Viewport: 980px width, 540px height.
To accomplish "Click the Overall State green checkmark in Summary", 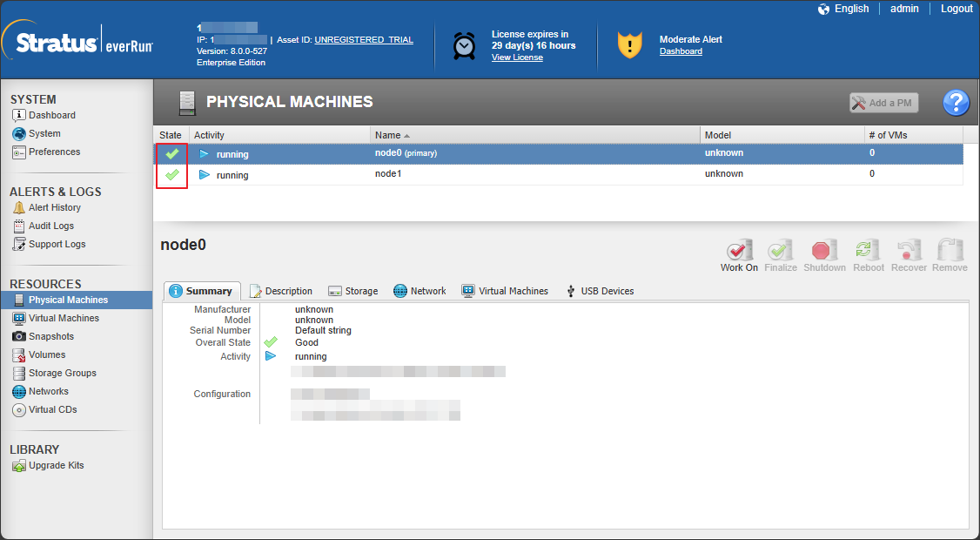I will pyautogui.click(x=271, y=342).
